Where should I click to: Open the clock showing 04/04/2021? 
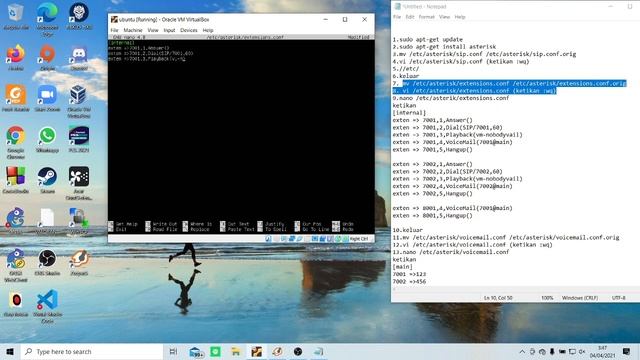pyautogui.click(x=602, y=352)
